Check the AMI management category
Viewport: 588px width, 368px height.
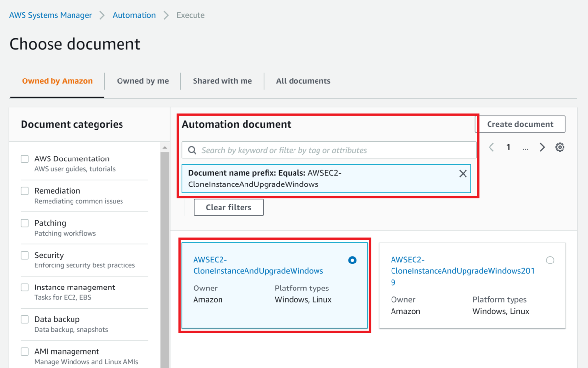click(24, 352)
